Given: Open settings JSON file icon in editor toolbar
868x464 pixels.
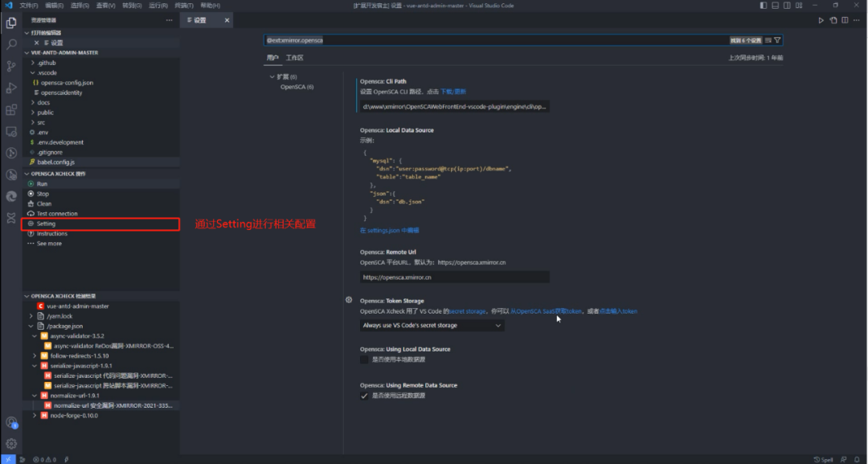Looking at the screenshot, I should 833,20.
